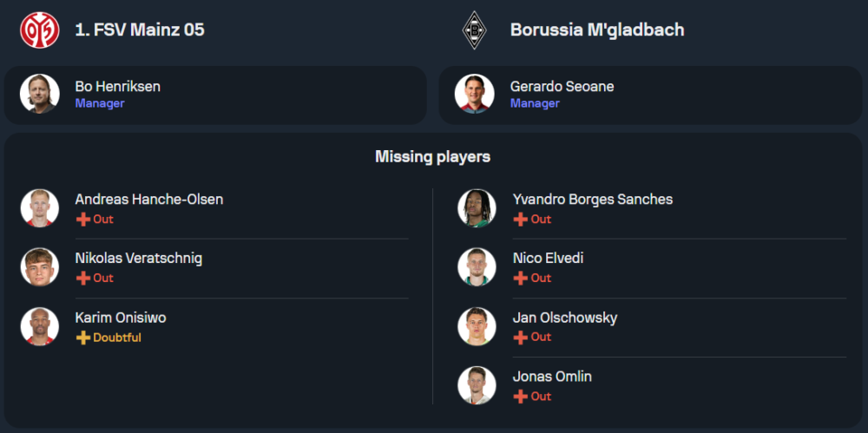Click the 1. FSV Mainz 05 club crest
Viewport: 868px width, 433px height.
[40, 30]
